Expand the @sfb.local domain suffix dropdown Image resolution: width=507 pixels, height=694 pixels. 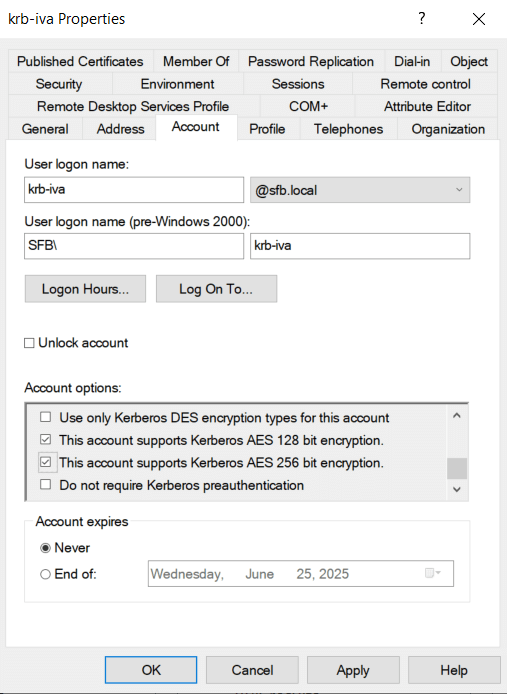pyautogui.click(x=360, y=190)
